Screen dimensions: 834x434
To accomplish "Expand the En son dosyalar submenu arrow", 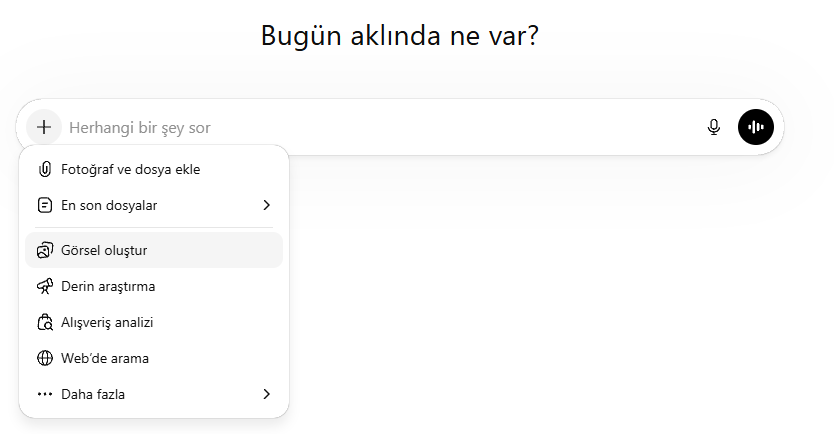I will tap(266, 205).
